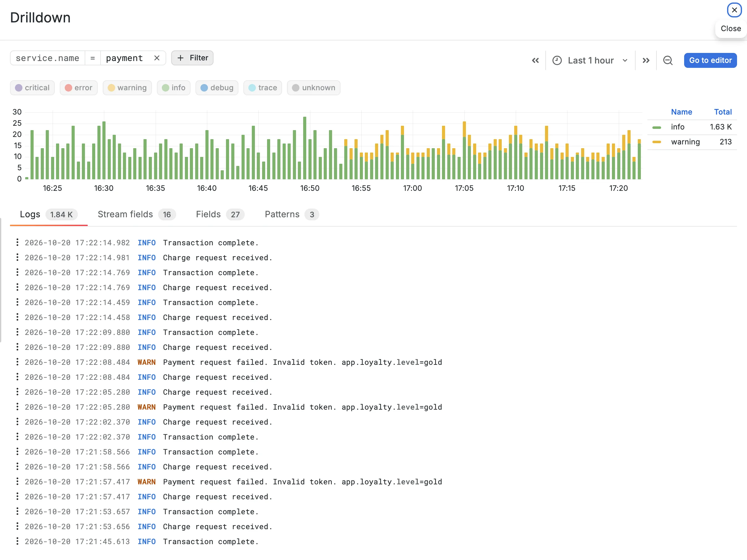Image resolution: width=747 pixels, height=560 pixels.
Task: Open row menu for 17:21:58.566 Transaction complete entry
Action: (x=17, y=452)
